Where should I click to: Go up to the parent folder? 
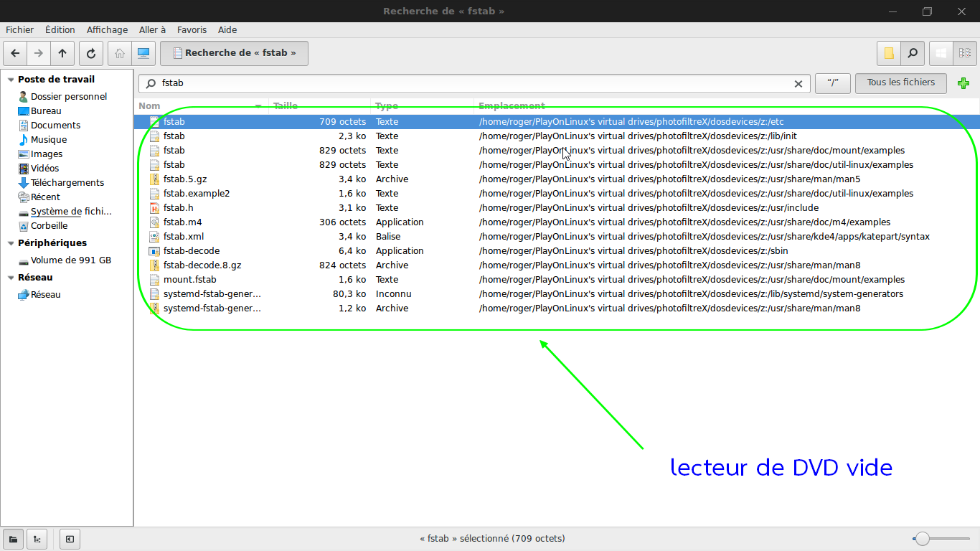(x=62, y=53)
